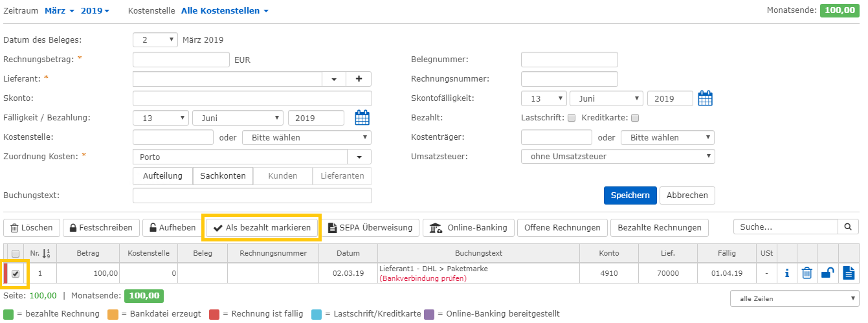Select the Aufteilung tab
Screen dimensions: 868x323
point(162,176)
